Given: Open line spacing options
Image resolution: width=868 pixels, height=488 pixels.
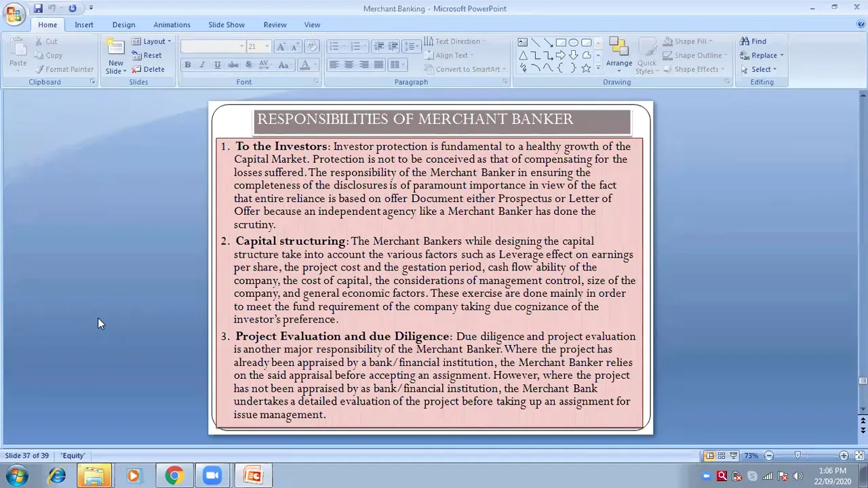Looking at the screenshot, I should [411, 46].
